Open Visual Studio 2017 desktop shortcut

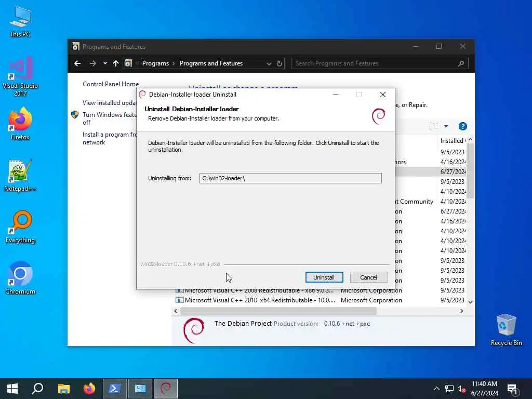coord(20,77)
